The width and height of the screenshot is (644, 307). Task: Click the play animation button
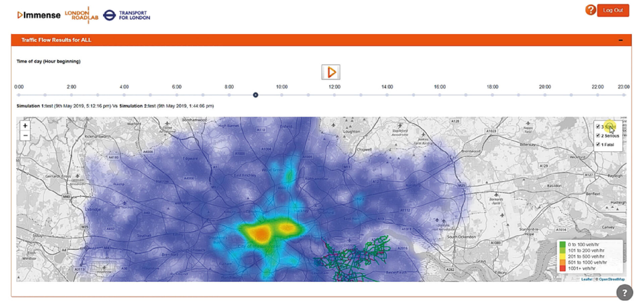tap(331, 72)
